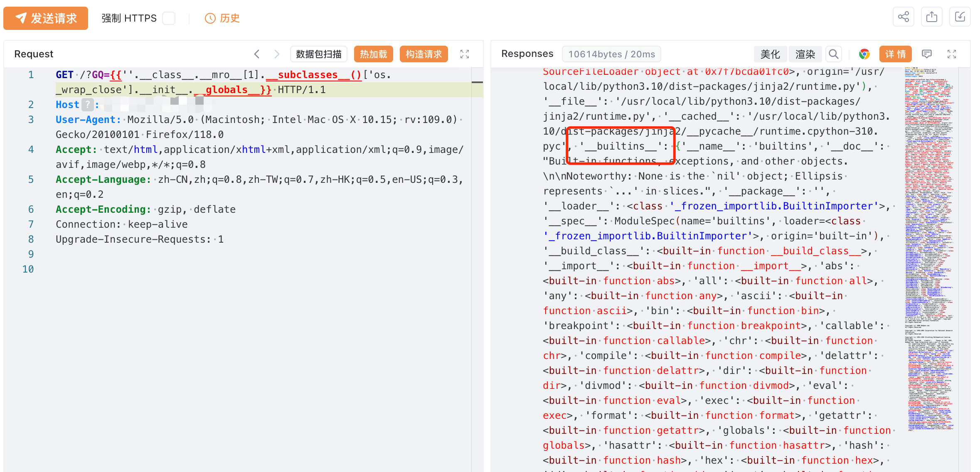980x472 pixels.
Task: Click the 美化 beautify tab
Action: click(x=770, y=54)
